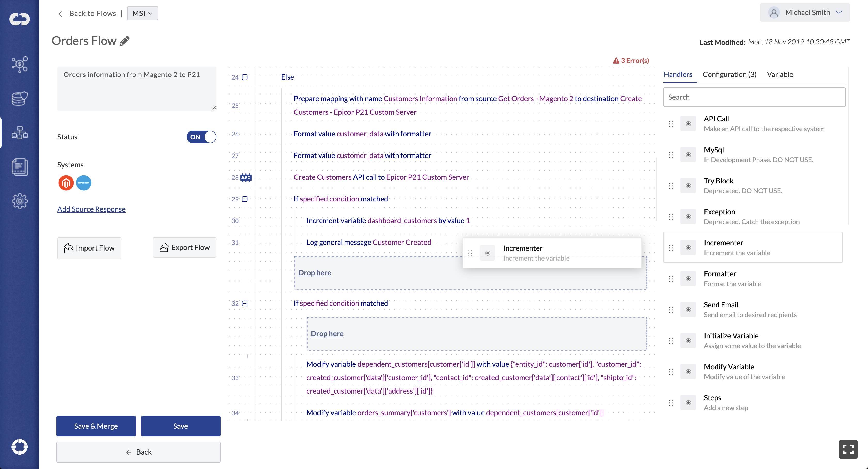This screenshot has height=469, width=868.
Task: Click the Formatter handler icon
Action: [688, 279]
